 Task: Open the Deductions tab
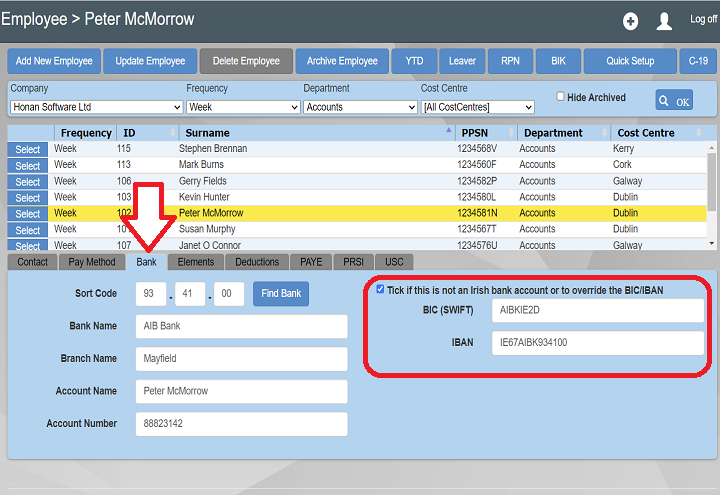[x=257, y=262]
